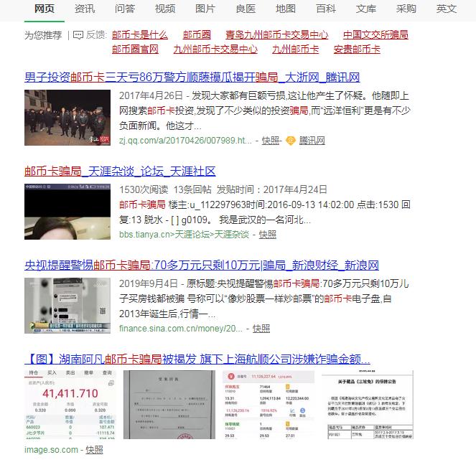Viewport: 476px width, 470px height.
Task: Click the 安贵邮币卡 suggestion link
Action: tap(357, 50)
